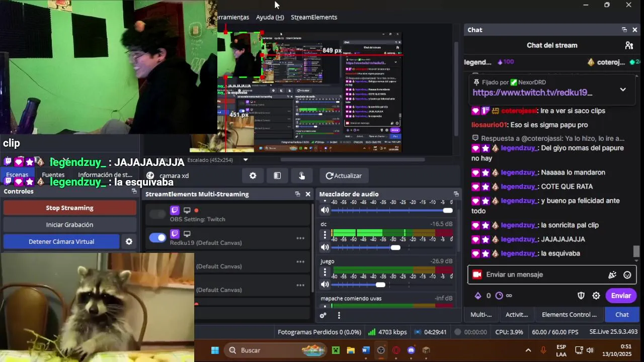
Task: Switch to the Elements Control dock tab
Action: click(x=569, y=315)
